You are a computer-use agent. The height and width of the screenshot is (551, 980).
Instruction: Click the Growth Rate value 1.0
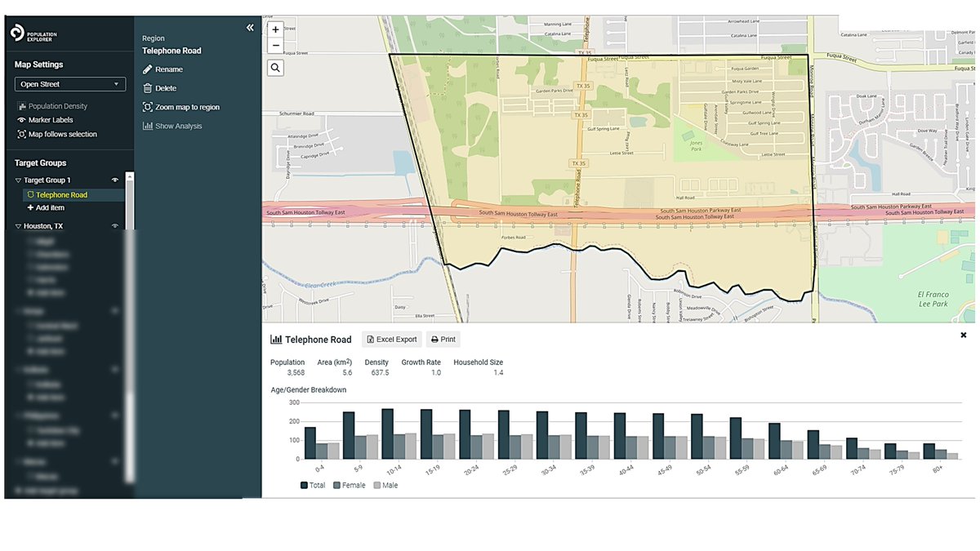click(435, 373)
